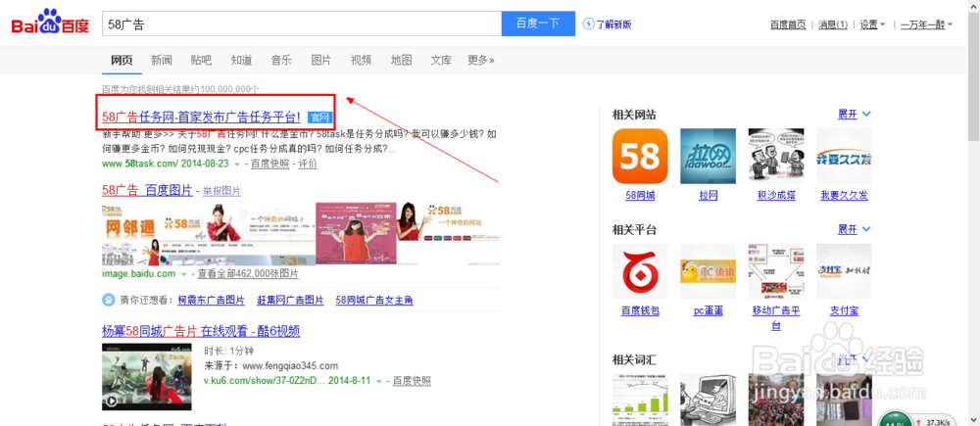Open the 设置 dropdown

(x=872, y=24)
